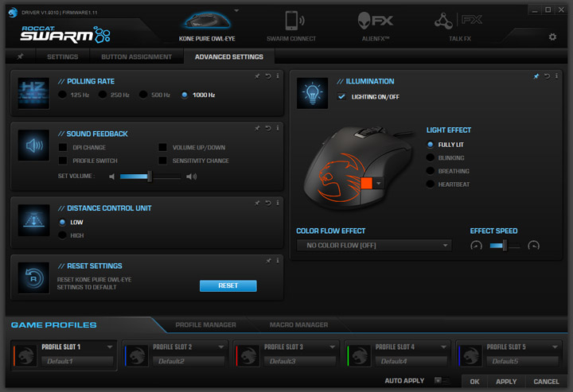Screen dimensions: 573x392
Task: Select the Kone Pure Owl-Eye device icon
Action: click(x=207, y=21)
